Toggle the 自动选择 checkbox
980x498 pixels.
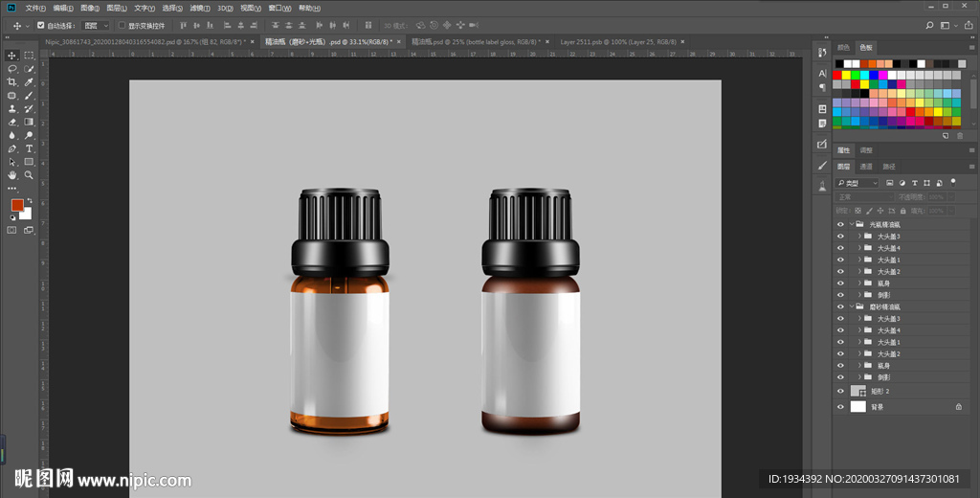(40, 25)
